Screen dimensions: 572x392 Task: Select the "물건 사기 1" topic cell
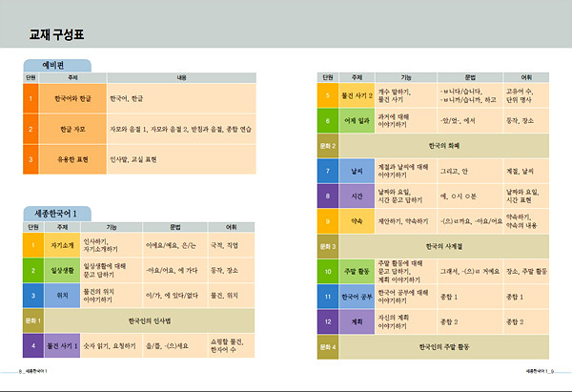coord(62,345)
